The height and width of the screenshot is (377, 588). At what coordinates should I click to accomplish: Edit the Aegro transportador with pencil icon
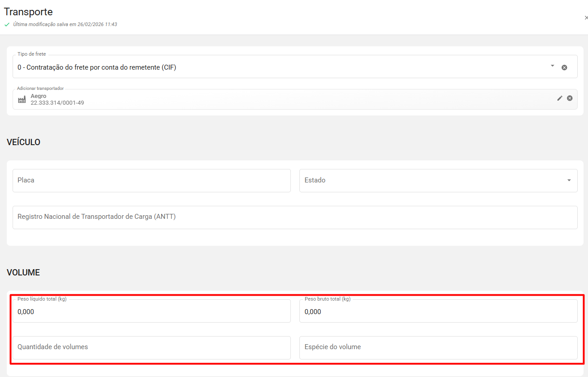tap(560, 98)
